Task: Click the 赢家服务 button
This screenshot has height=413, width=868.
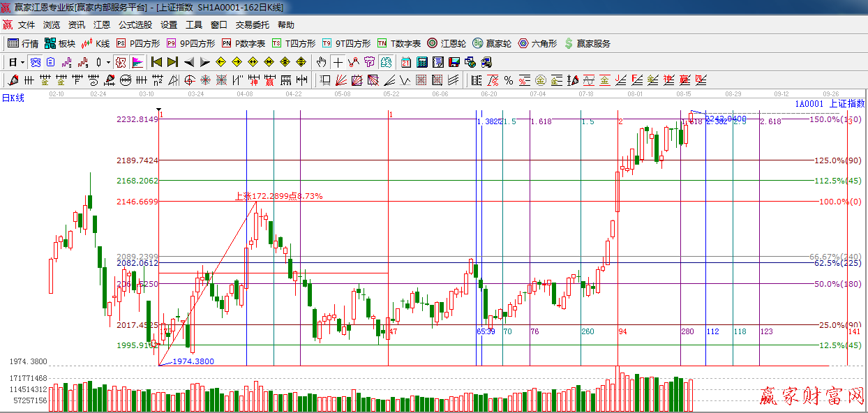Action: (x=587, y=43)
